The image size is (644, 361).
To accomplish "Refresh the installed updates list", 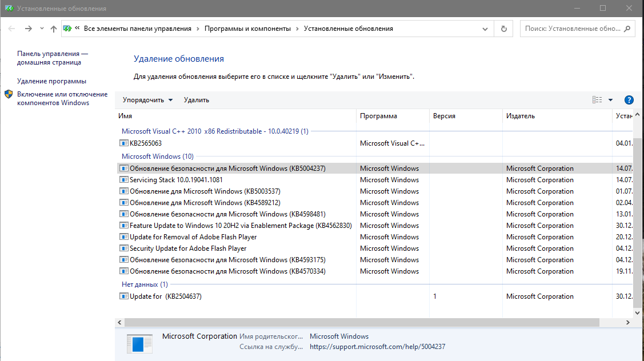I will pos(503,29).
